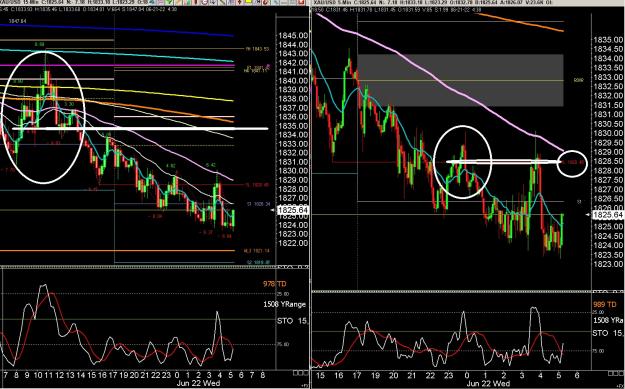This screenshot has width=625, height=389.
Task: Select the 1840.00 price label on left chart
Action: click(x=294, y=81)
